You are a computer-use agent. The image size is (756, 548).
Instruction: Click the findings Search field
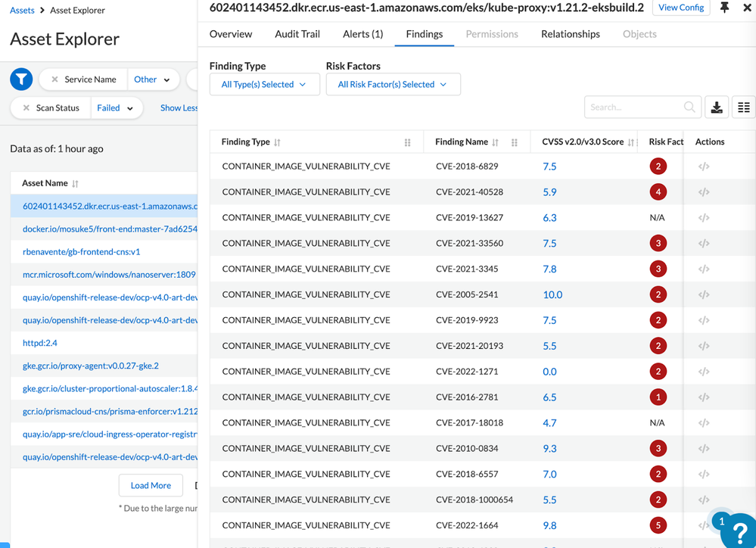[x=636, y=107]
